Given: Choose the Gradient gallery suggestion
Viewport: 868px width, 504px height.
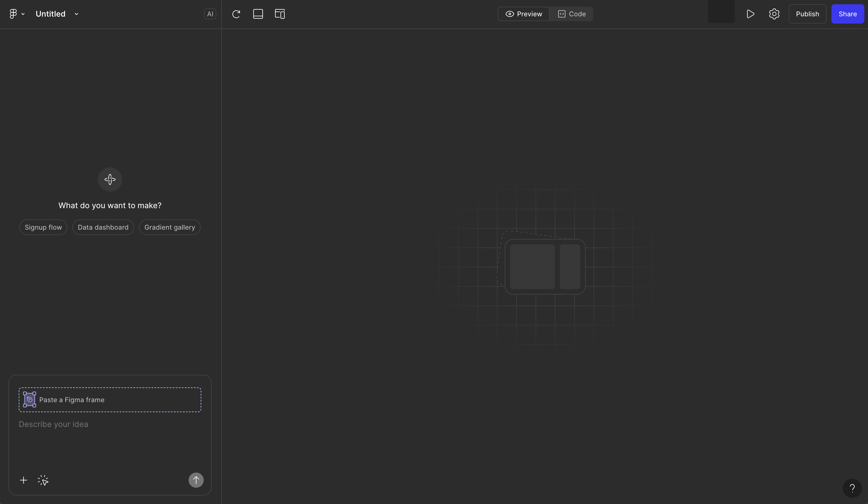Looking at the screenshot, I should point(170,227).
